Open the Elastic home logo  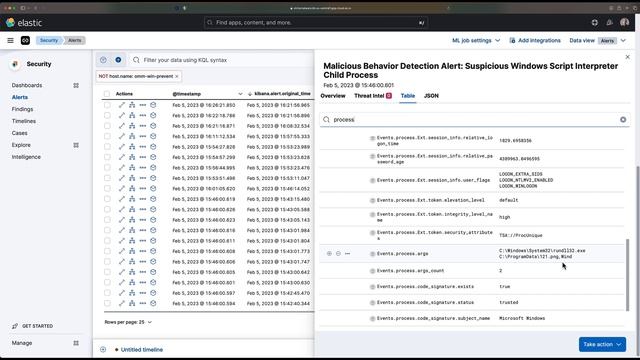click(24, 23)
